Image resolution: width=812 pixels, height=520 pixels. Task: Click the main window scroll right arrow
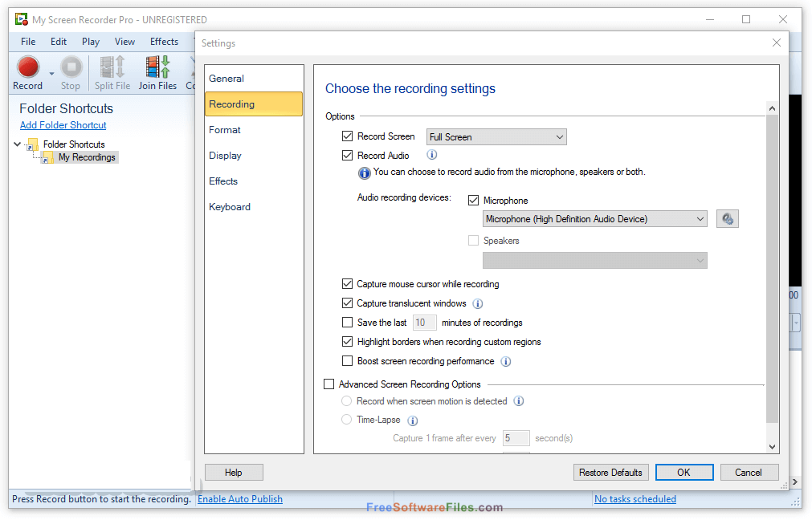click(795, 481)
